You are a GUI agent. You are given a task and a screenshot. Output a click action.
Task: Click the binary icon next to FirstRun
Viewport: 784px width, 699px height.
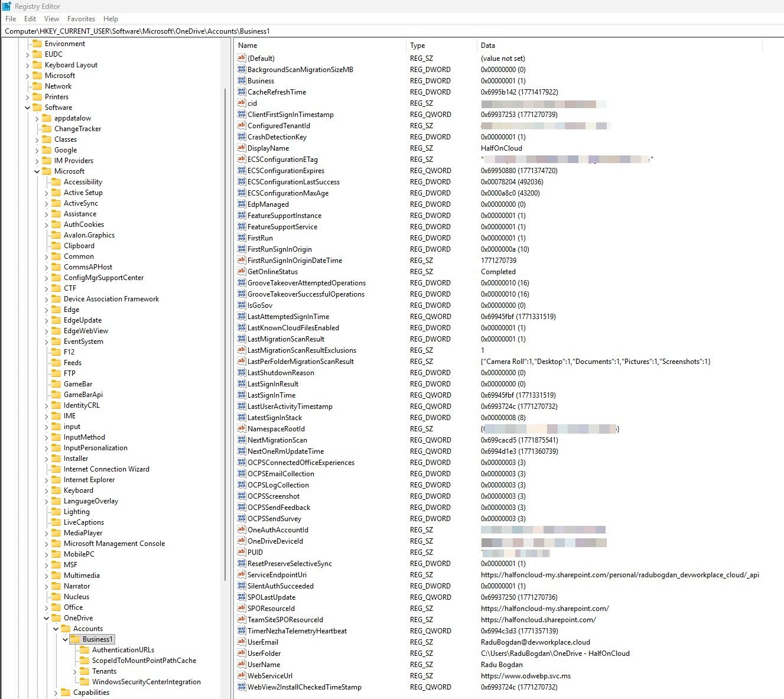click(x=241, y=238)
